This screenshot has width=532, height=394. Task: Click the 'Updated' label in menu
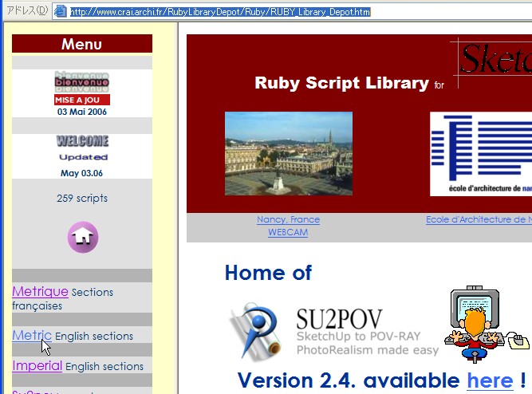[84, 157]
